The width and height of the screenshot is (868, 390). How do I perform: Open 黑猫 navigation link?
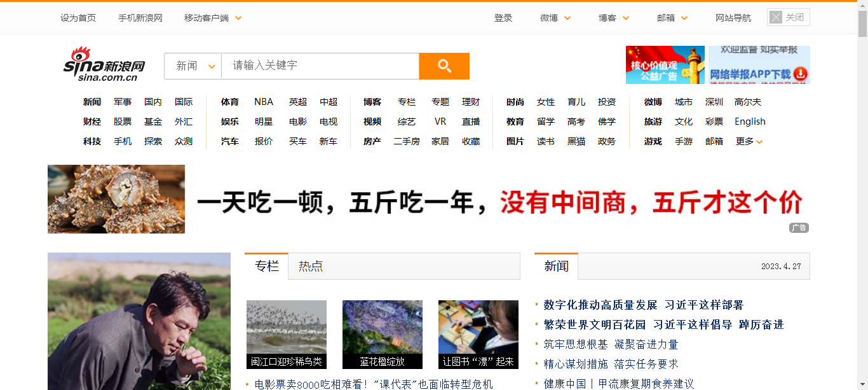(576, 141)
